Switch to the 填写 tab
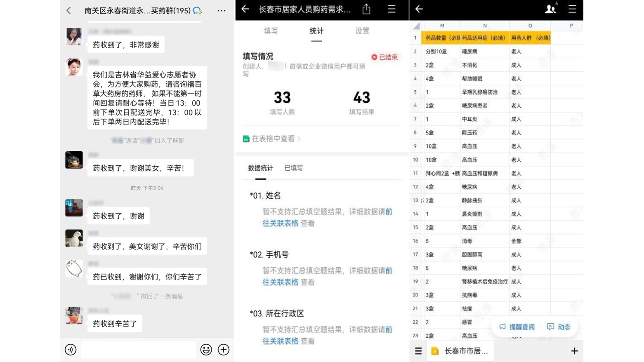Image resolution: width=644 pixels, height=362 pixels. click(x=271, y=31)
